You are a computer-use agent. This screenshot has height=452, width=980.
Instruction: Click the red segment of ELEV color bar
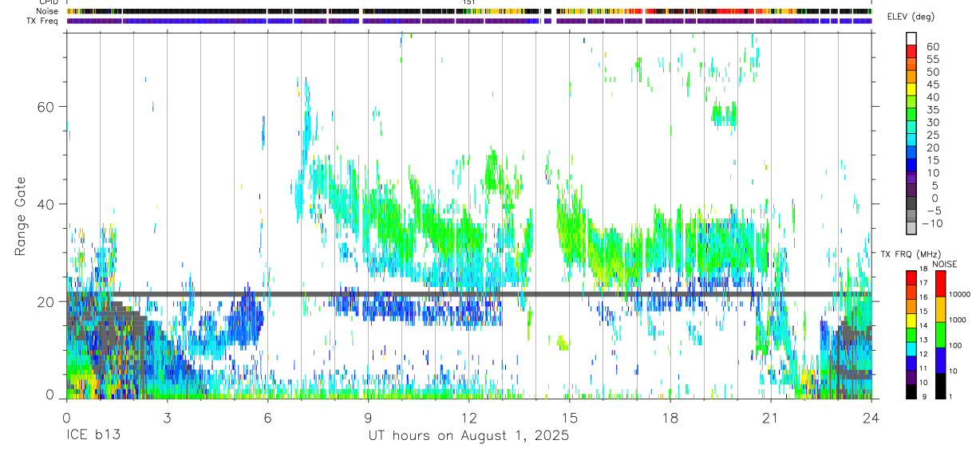point(911,50)
